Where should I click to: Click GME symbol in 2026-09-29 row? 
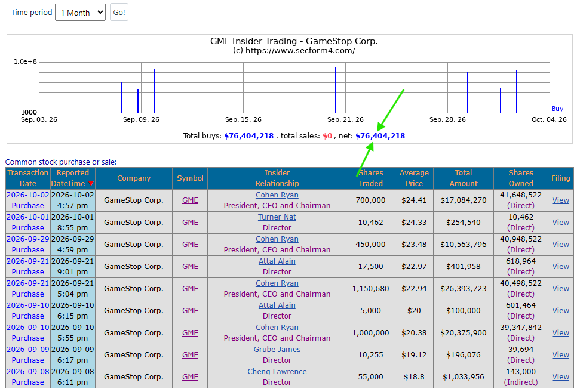190,245
